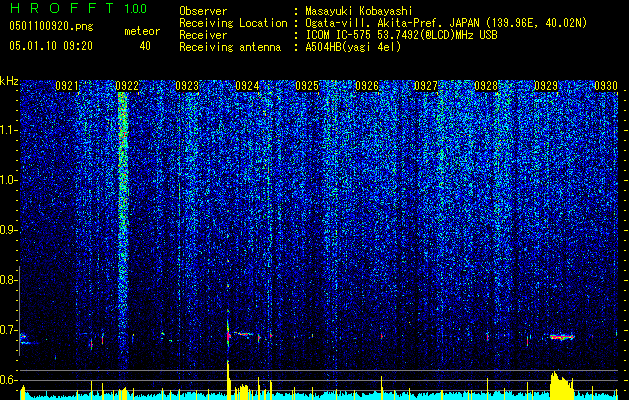The width and height of the screenshot is (629, 400).
Task: Click the 0921 time marker
Action: [67, 86]
